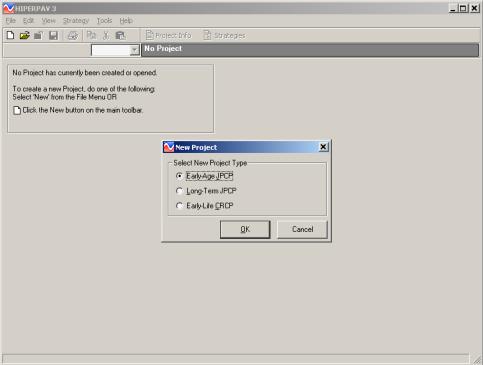Click the Close project toolbar icon
The image size is (483, 365).
[38, 35]
